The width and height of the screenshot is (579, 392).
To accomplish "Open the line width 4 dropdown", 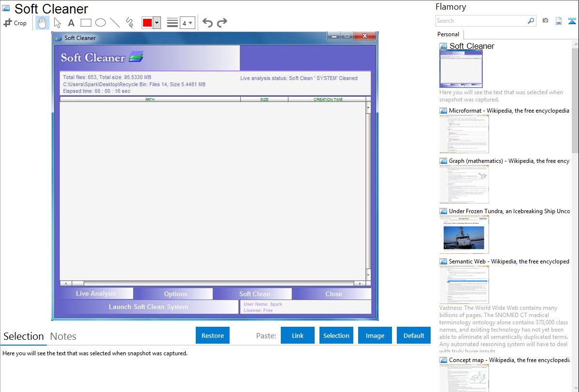I will coord(188,23).
